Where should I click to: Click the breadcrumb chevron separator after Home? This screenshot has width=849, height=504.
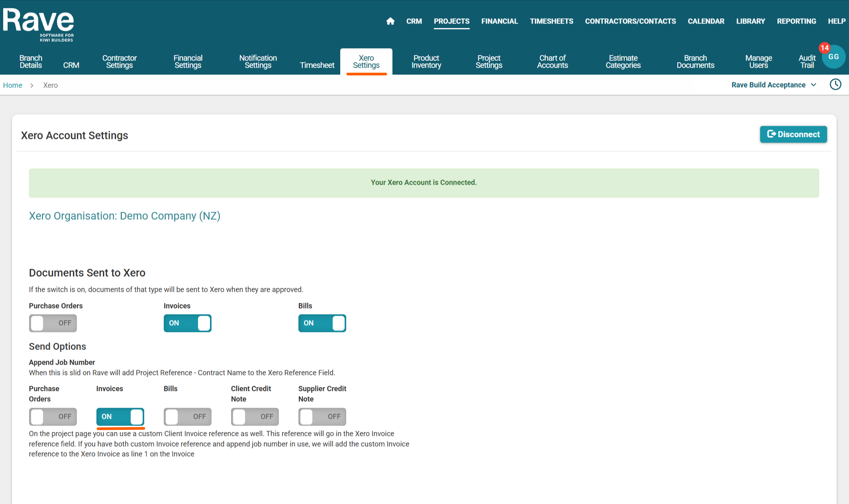pos(32,86)
